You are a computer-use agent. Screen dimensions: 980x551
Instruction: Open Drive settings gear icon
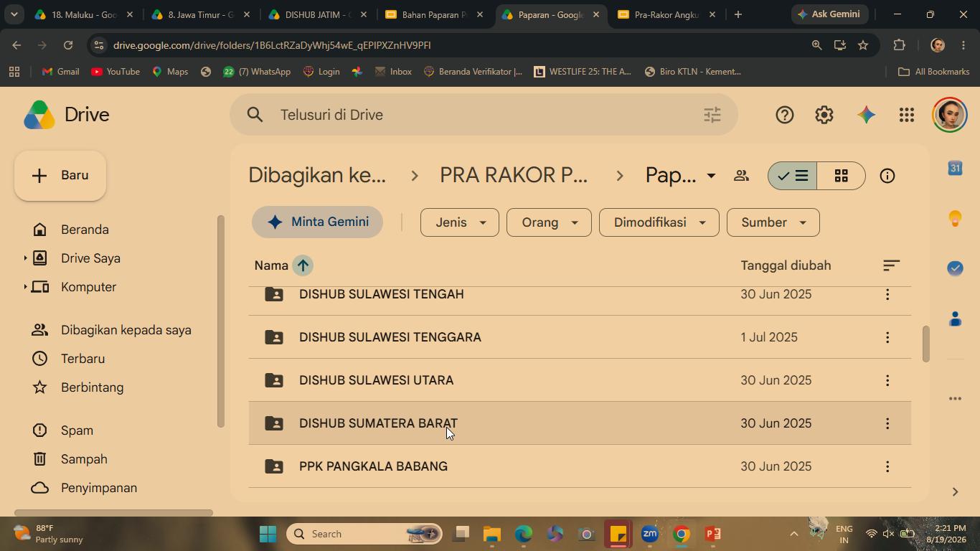(x=824, y=115)
